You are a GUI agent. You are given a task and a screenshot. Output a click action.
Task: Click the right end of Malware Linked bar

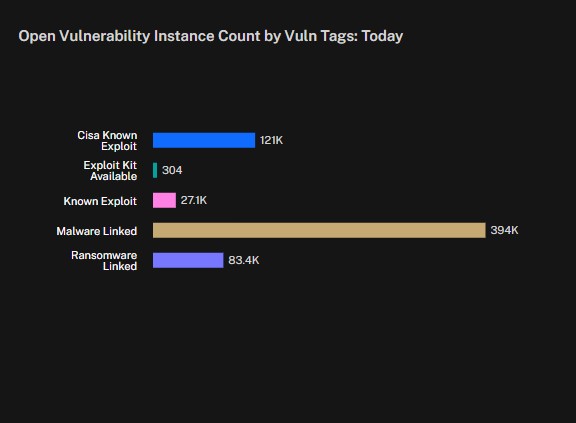click(x=483, y=230)
